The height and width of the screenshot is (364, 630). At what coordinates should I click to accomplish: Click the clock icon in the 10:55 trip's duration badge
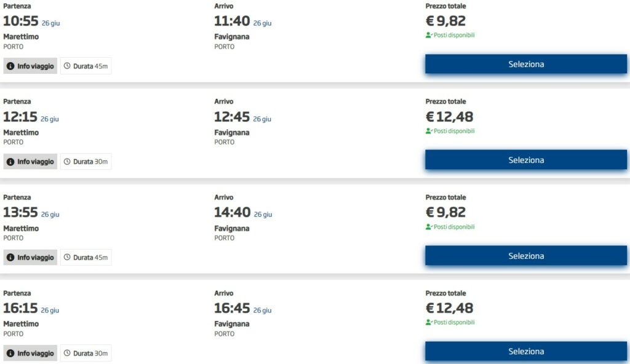tap(67, 66)
